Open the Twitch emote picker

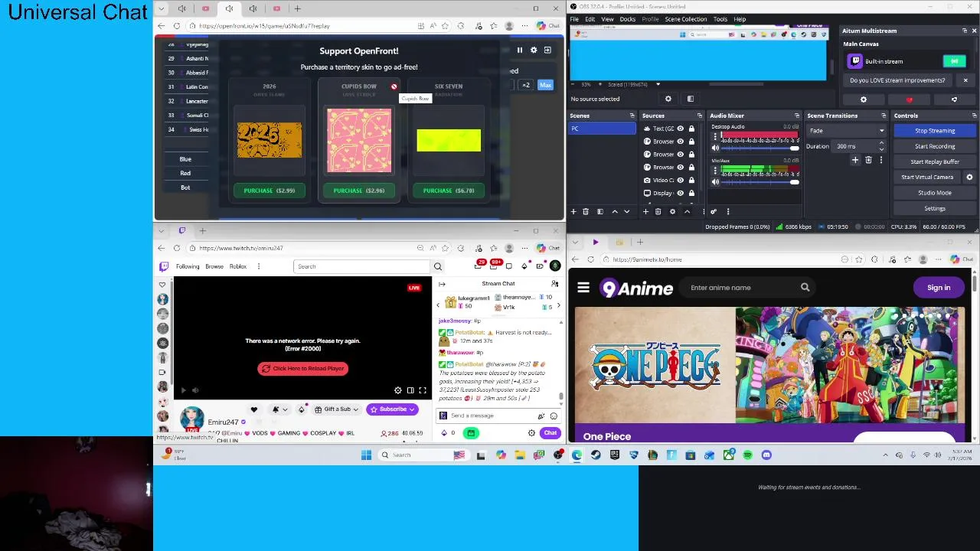coord(554,416)
